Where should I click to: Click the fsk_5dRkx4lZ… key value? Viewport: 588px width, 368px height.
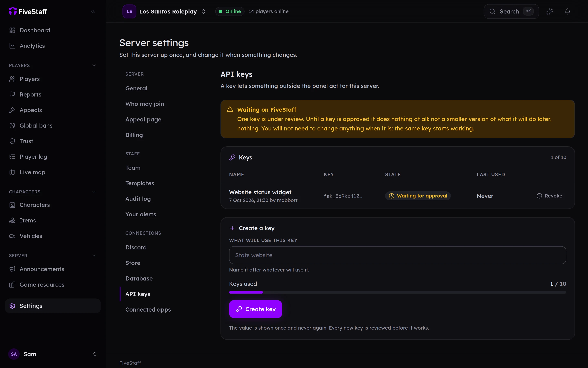(x=343, y=196)
